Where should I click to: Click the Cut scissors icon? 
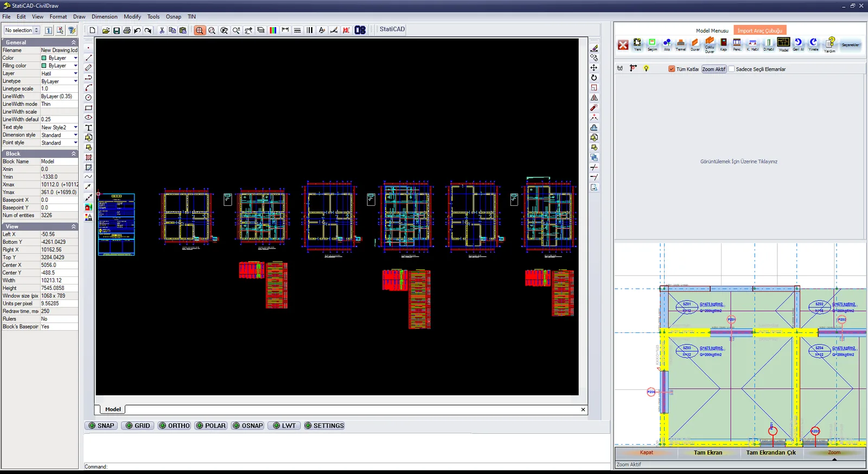[x=162, y=30]
